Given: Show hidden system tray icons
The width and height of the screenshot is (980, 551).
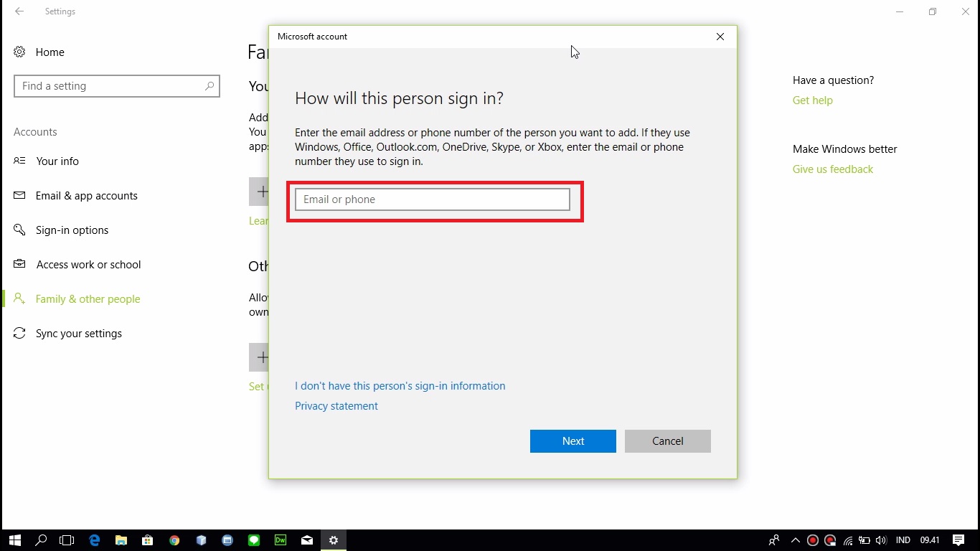Looking at the screenshot, I should pyautogui.click(x=795, y=540).
